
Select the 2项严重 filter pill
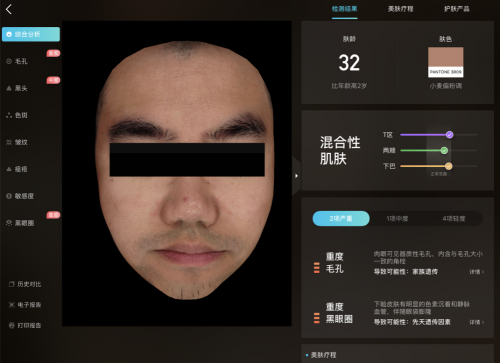(341, 219)
